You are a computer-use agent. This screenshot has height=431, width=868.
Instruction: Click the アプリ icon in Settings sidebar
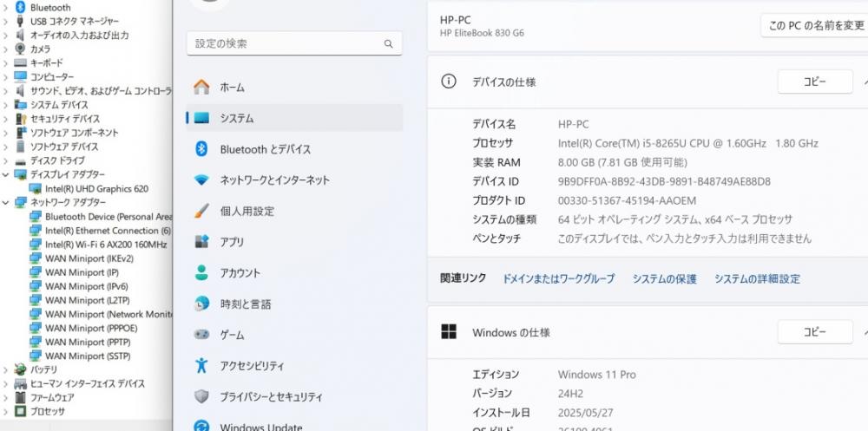pos(201,242)
